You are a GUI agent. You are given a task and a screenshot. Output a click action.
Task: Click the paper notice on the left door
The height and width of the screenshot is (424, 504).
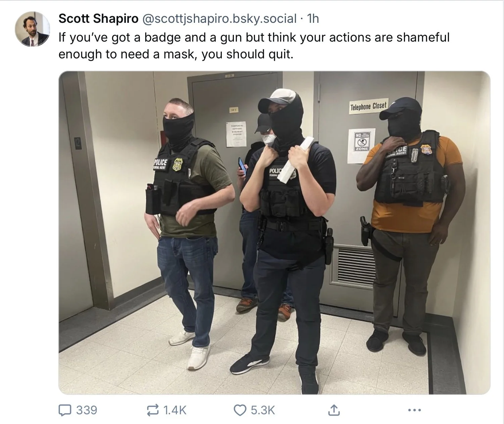[x=236, y=134]
